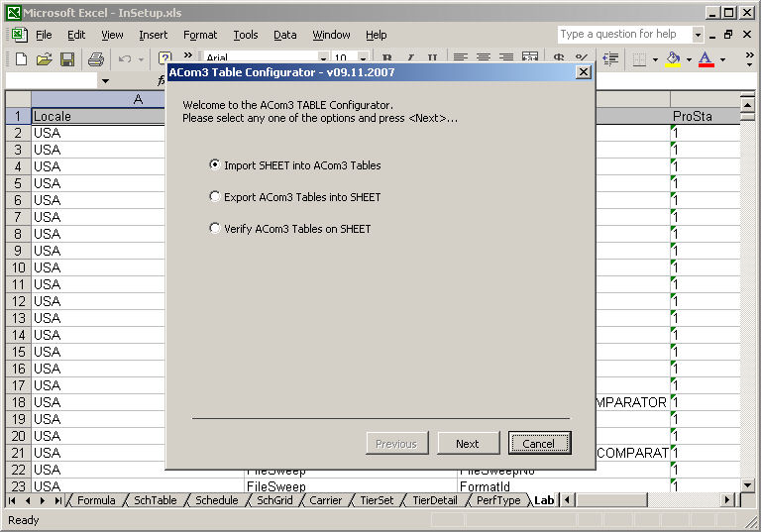Click the indent toolbar icon

pos(610,59)
